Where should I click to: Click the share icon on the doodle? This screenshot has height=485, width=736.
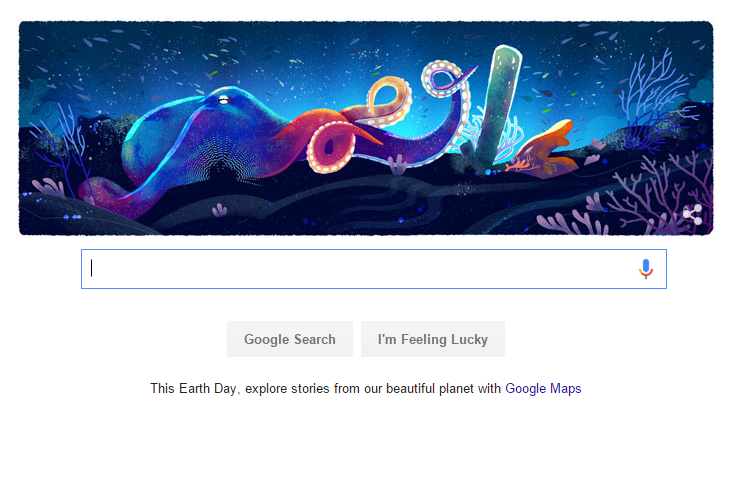point(692,213)
